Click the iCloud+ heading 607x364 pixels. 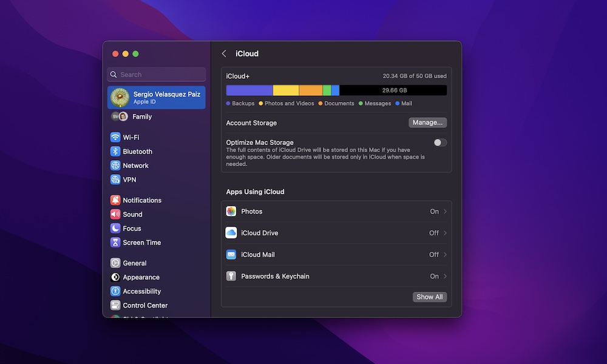[x=238, y=76]
